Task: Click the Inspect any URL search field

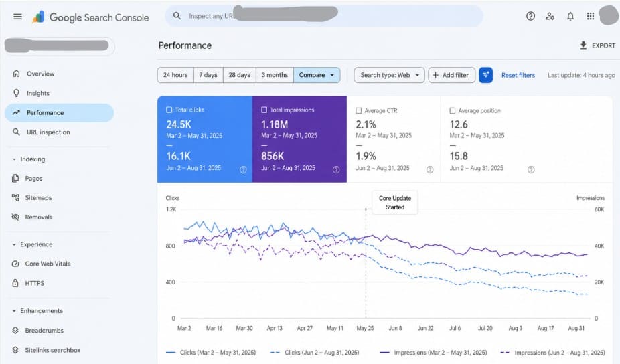Action: [324, 16]
